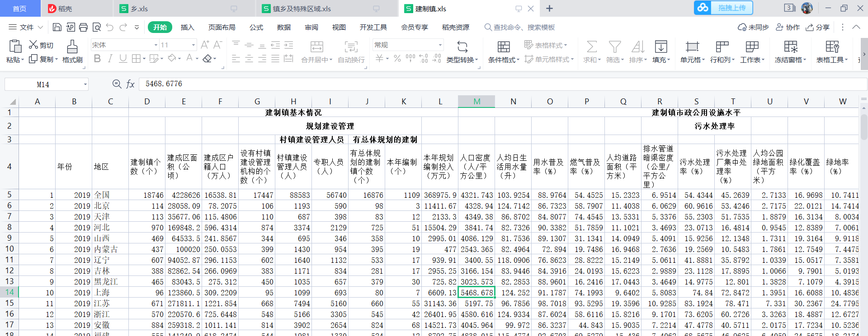Click the fx insert function icon

tap(130, 84)
